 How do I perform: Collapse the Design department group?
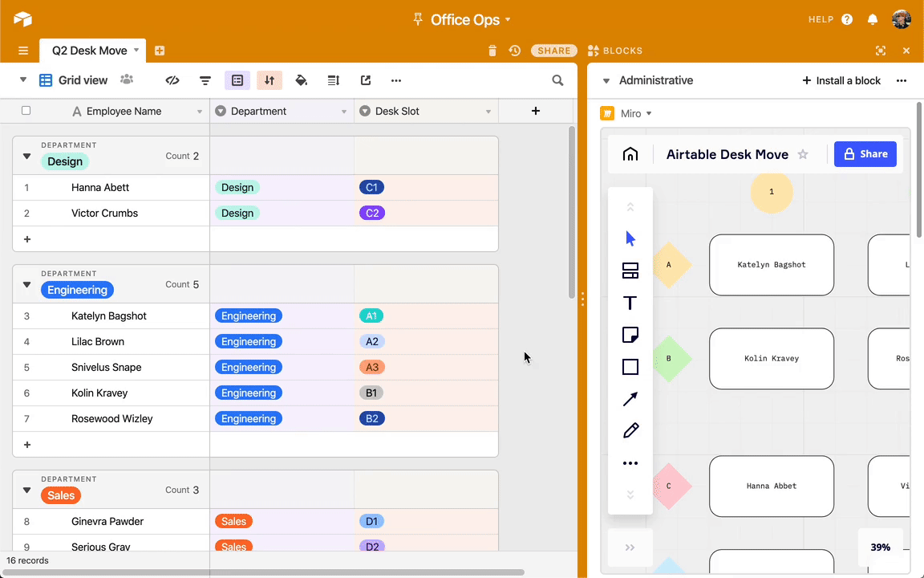click(x=26, y=157)
